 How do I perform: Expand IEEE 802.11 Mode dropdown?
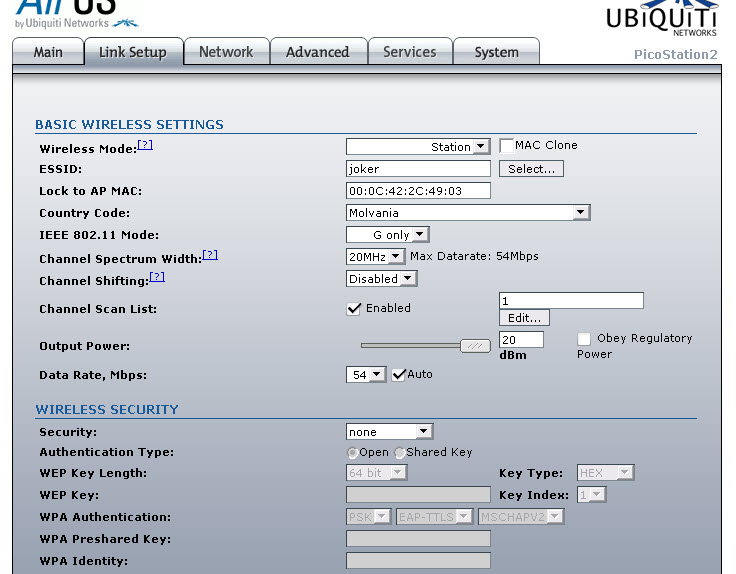388,234
